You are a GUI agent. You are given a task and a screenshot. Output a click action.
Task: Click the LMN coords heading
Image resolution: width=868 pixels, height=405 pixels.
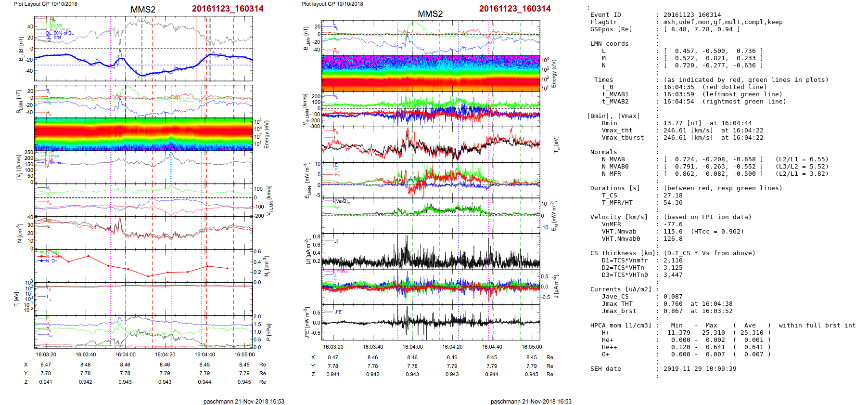(x=609, y=44)
